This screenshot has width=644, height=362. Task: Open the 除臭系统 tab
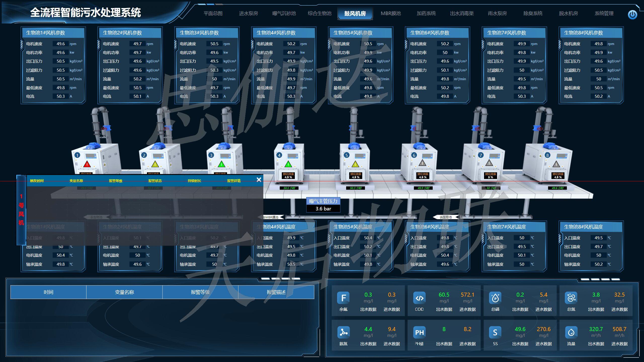coord(533,13)
